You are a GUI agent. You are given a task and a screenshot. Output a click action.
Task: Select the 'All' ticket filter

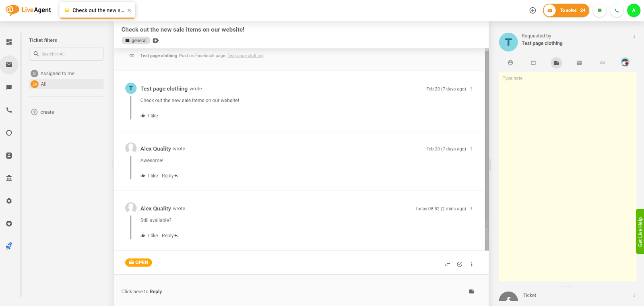pyautogui.click(x=43, y=84)
